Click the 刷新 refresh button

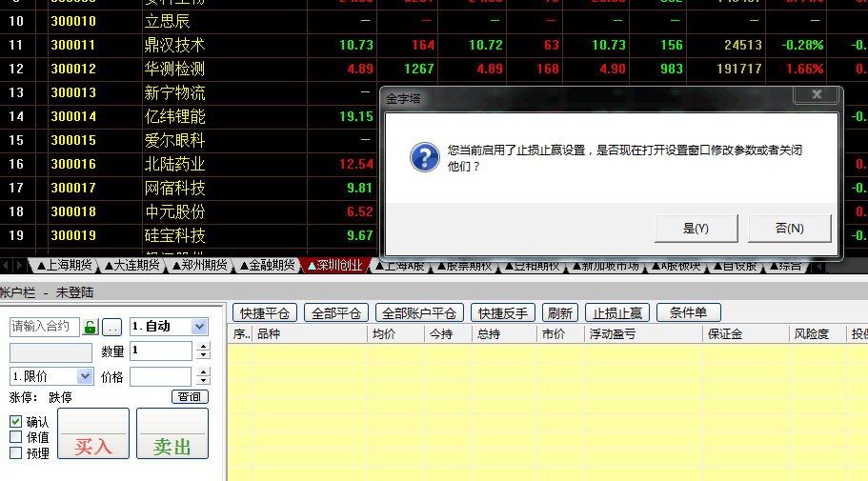point(559,312)
